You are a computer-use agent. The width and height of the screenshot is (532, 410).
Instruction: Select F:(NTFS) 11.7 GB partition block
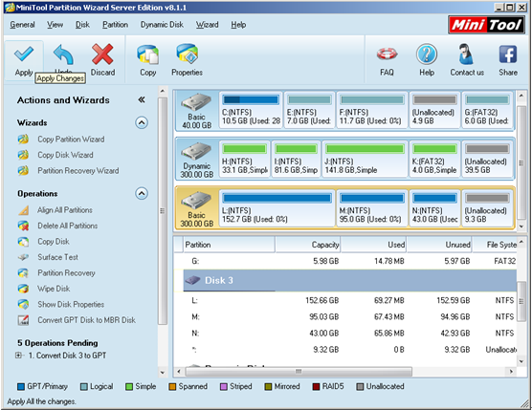[372, 110]
